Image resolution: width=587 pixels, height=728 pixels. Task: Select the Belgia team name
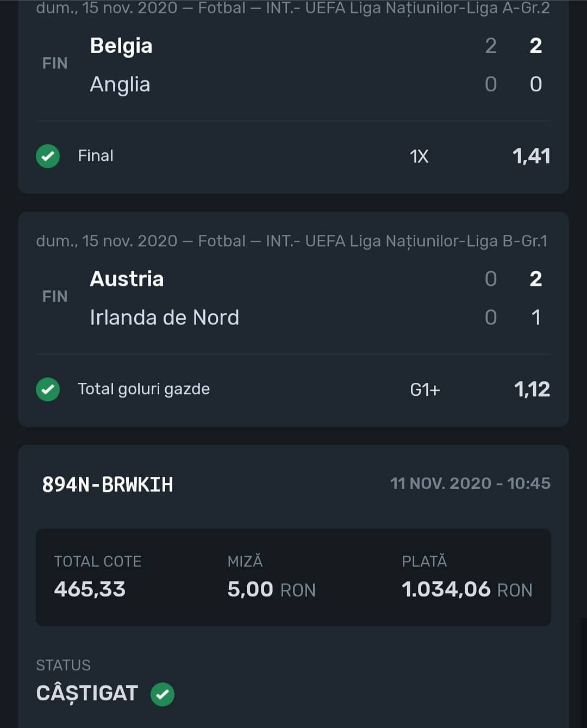pos(121,46)
